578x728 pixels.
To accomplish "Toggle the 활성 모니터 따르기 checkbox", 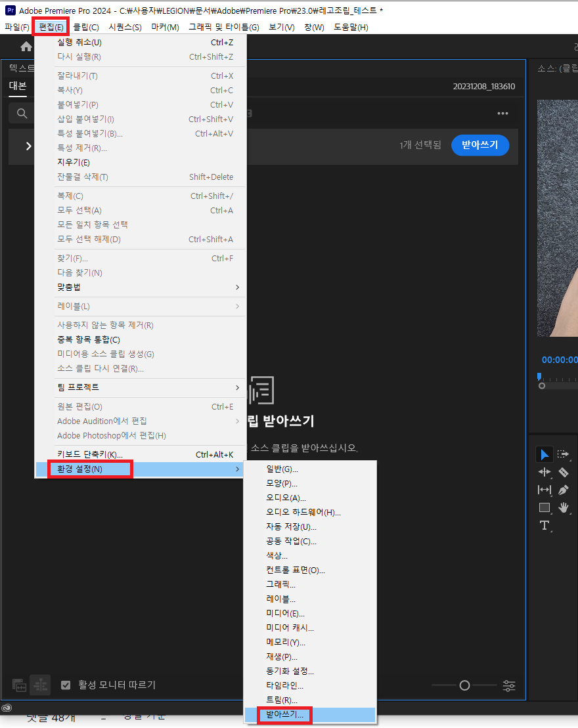I will click(x=66, y=685).
